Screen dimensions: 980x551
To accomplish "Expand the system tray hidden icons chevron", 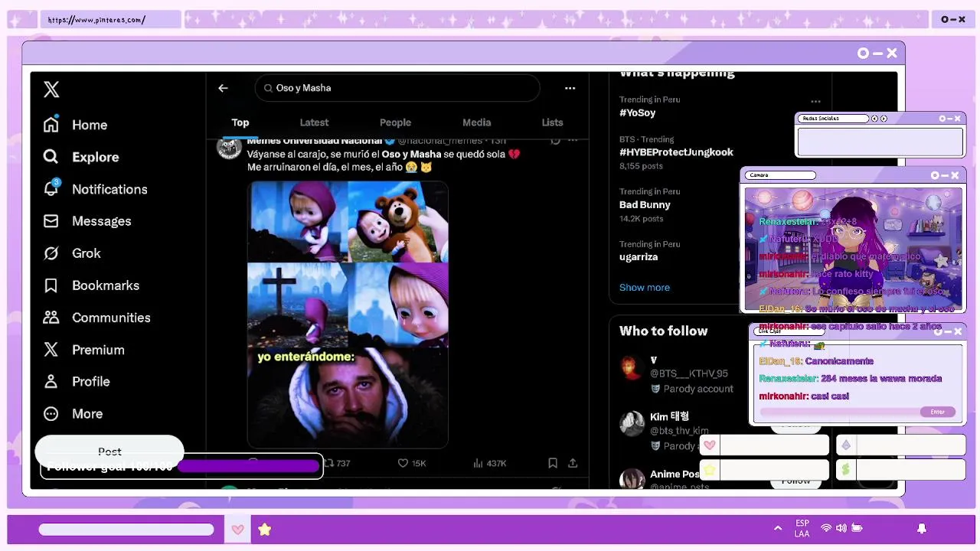I will pyautogui.click(x=778, y=528).
